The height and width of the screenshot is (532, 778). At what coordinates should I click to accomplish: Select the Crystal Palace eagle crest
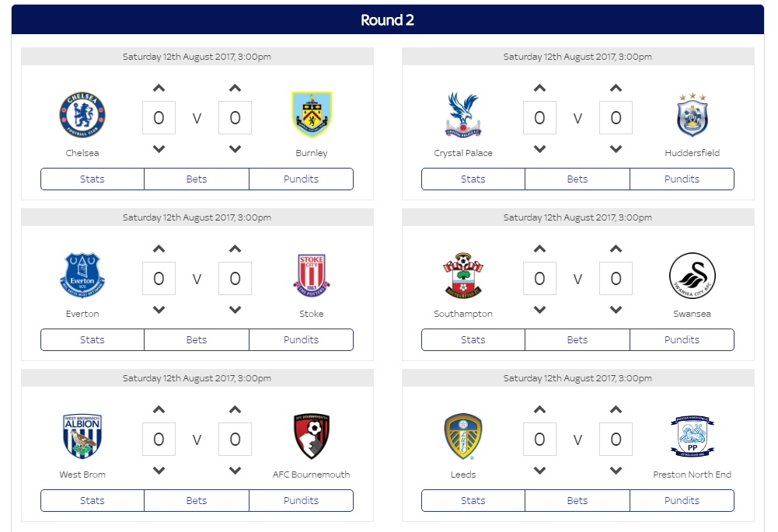click(x=463, y=114)
